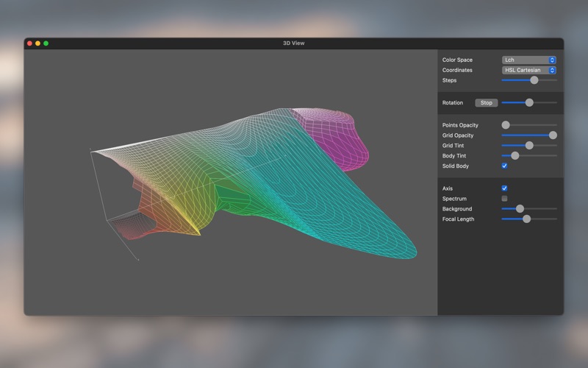
Task: Click the Points Opacity slider handle
Action: click(x=506, y=125)
